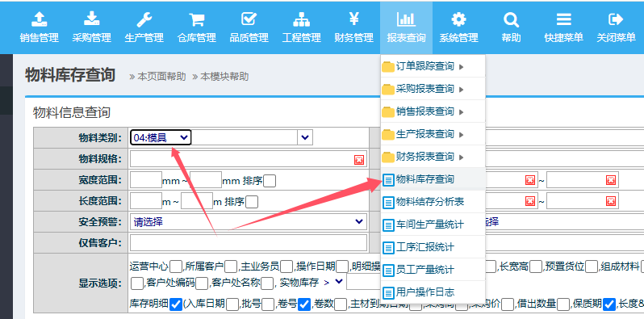Tick the 运营中心 display option checkbox

pyautogui.click(x=176, y=267)
